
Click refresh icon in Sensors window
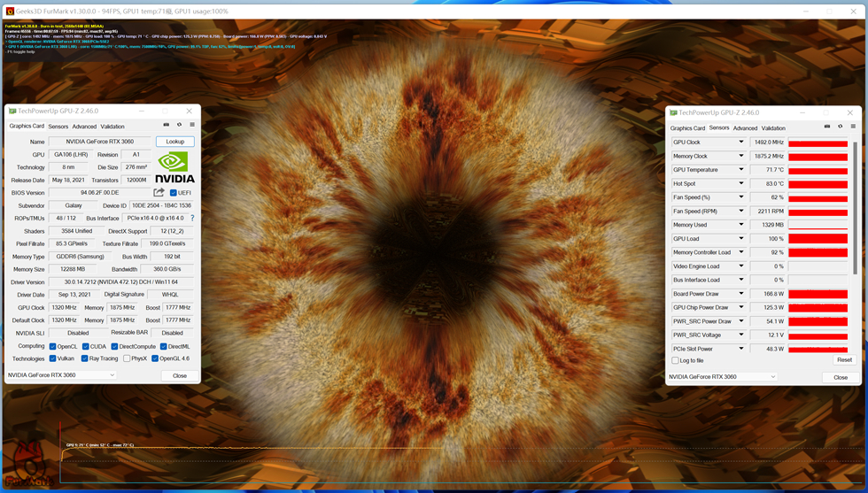(840, 127)
